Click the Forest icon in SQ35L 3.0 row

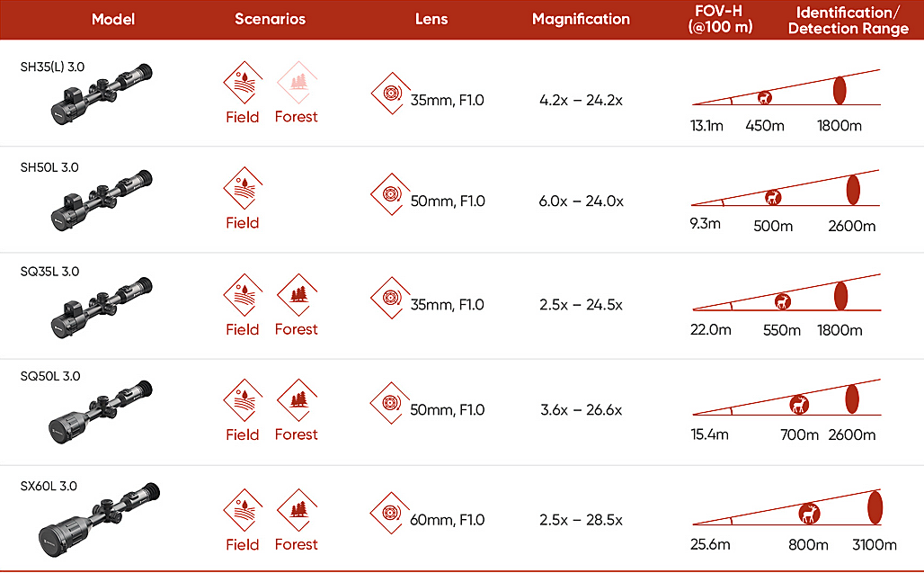(x=296, y=294)
